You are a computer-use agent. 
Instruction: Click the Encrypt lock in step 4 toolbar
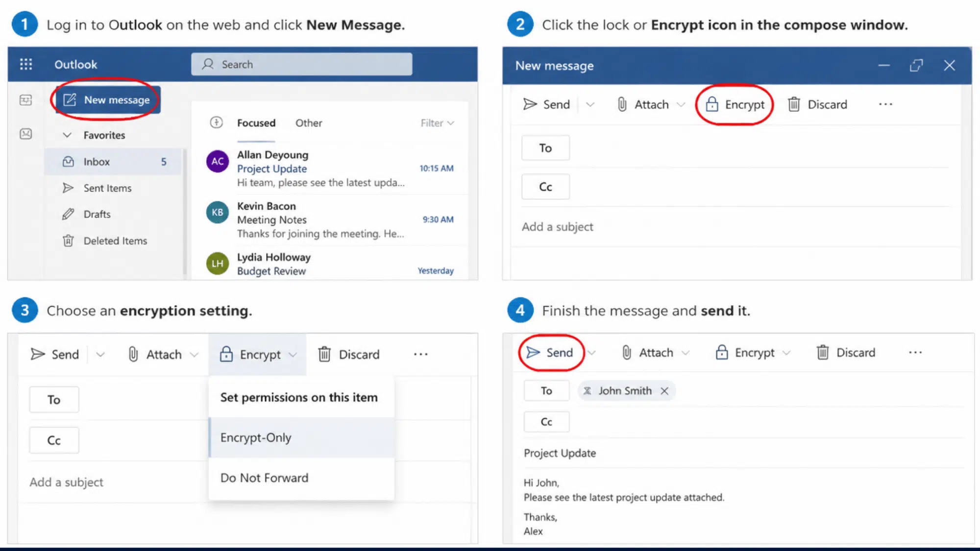[745, 353]
